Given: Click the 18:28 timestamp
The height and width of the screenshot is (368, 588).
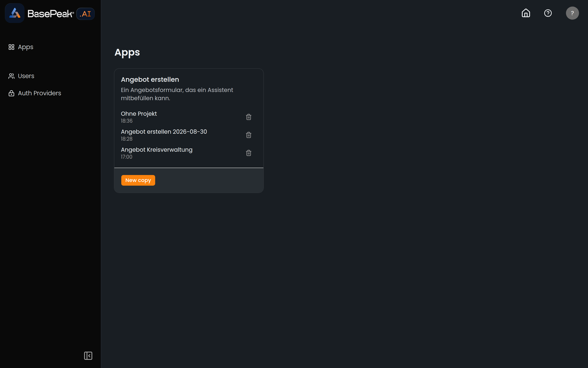Looking at the screenshot, I should [127, 139].
